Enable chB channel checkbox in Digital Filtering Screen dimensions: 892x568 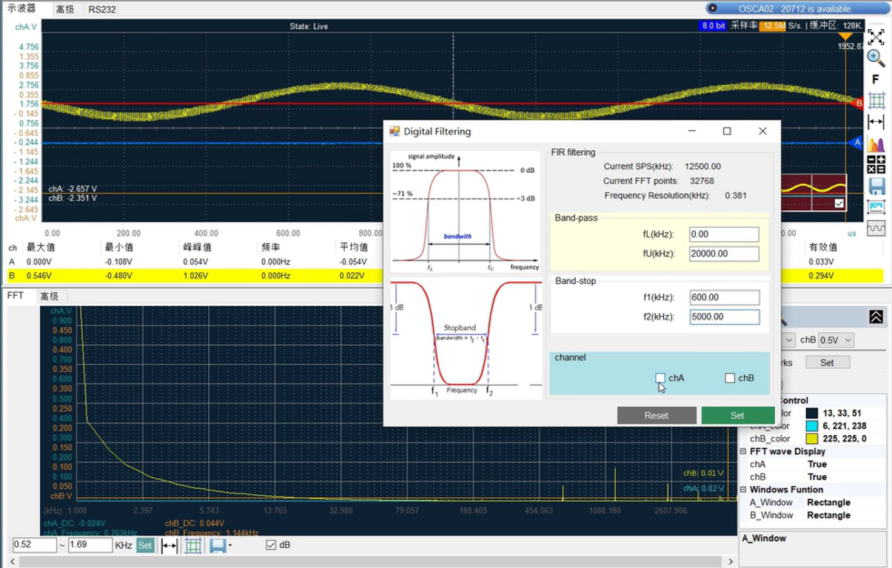point(730,378)
